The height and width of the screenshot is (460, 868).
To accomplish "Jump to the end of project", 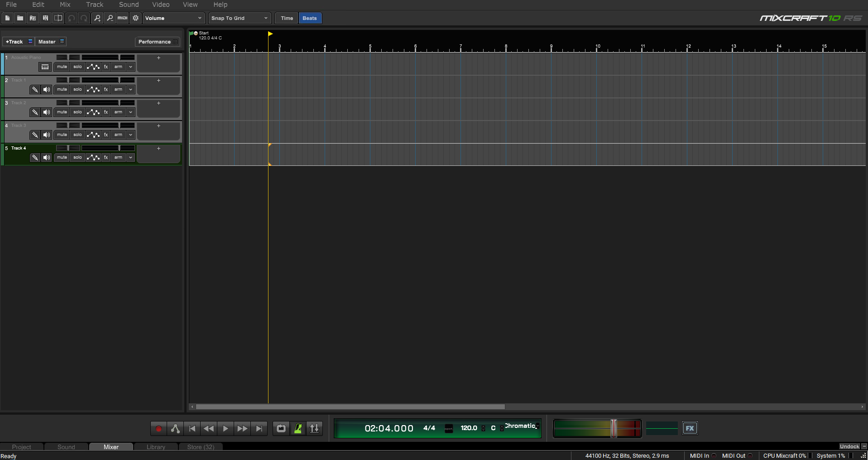I will 259,428.
